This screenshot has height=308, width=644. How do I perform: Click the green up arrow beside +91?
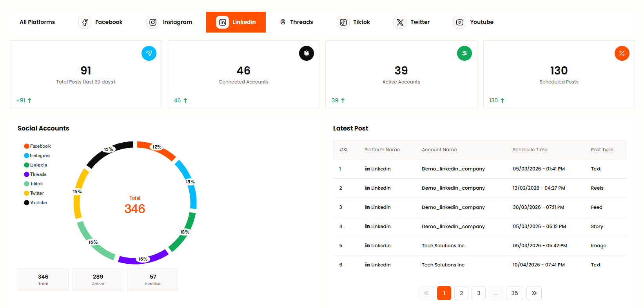point(29,100)
